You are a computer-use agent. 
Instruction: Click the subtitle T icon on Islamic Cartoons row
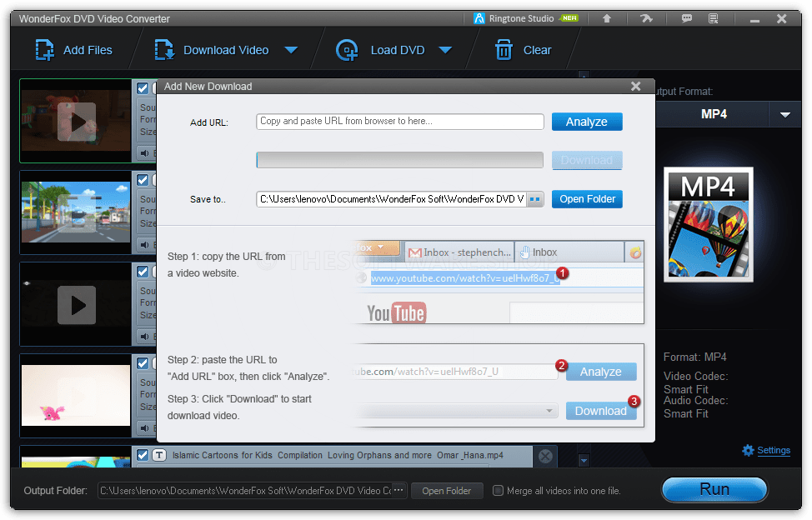[159, 455]
